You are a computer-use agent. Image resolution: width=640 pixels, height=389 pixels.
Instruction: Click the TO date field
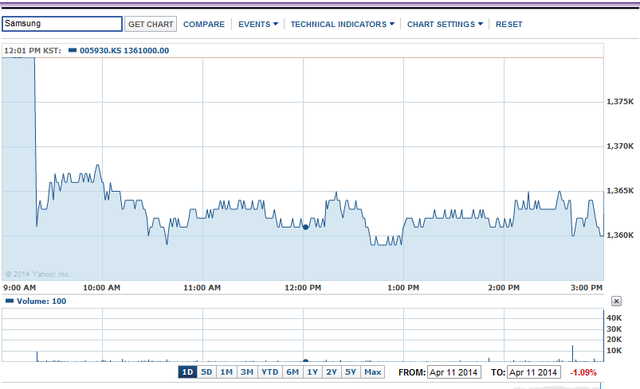(x=533, y=372)
